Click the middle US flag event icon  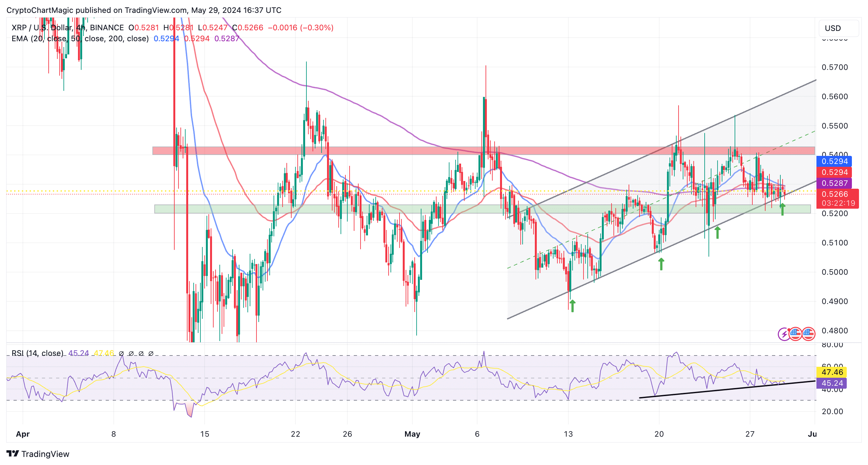tap(795, 334)
